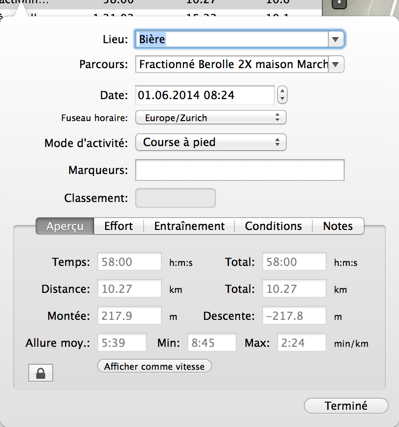
Task: Click the Parcours field Fractionné Berolle text
Action: tap(232, 64)
